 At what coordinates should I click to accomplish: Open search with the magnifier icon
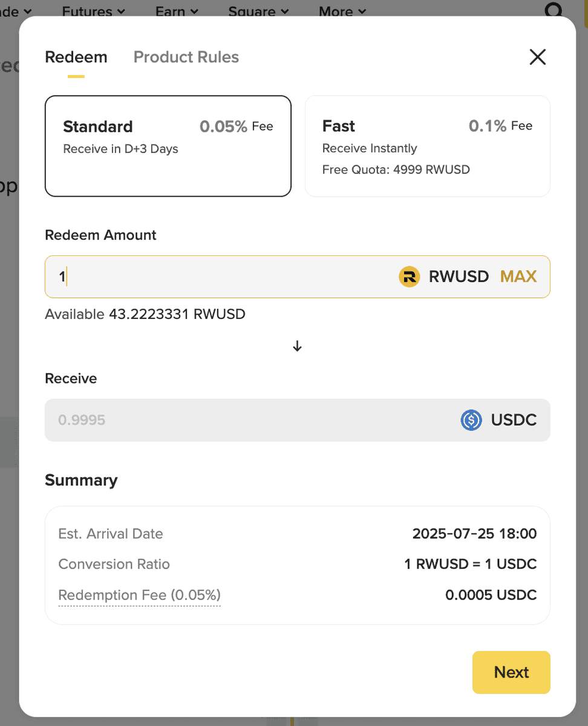[x=553, y=11]
